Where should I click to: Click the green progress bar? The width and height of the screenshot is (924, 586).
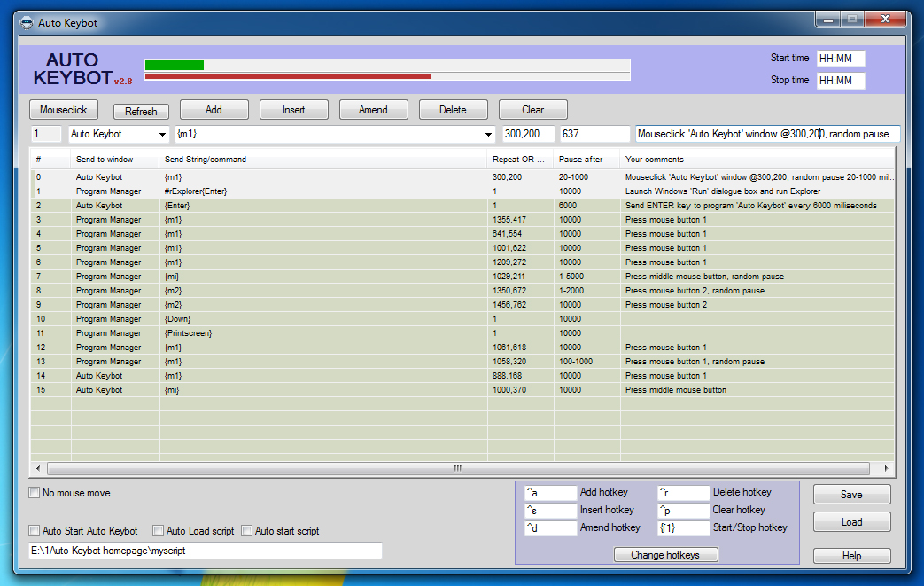pyautogui.click(x=175, y=65)
